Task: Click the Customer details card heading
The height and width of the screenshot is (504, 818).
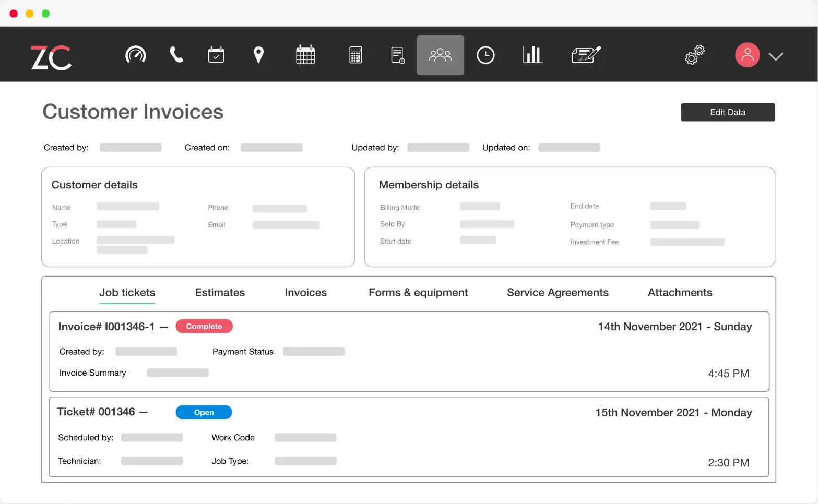Action: pos(94,185)
